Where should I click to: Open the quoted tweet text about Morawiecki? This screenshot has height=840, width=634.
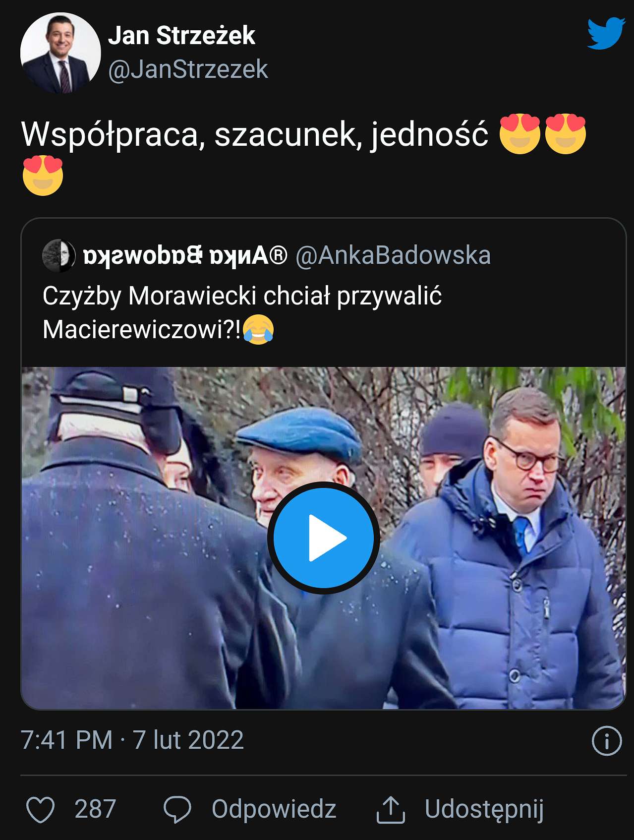click(x=242, y=312)
